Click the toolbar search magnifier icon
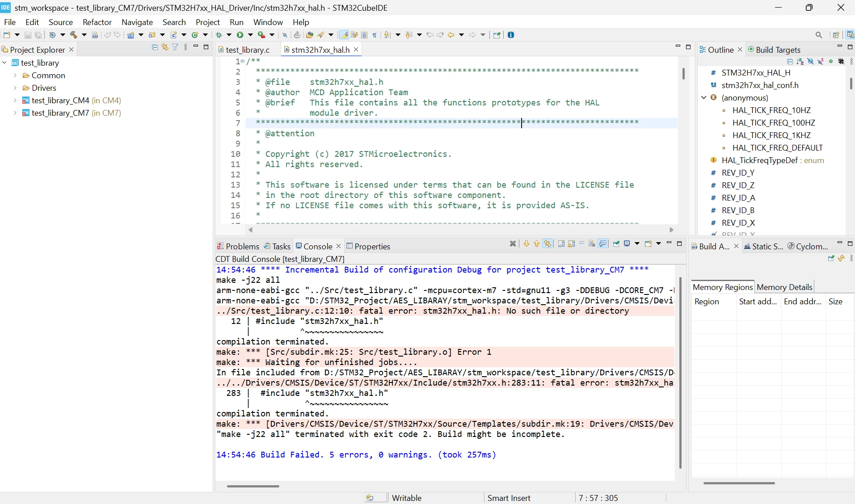Viewport: 855px width, 504px height. click(x=819, y=35)
